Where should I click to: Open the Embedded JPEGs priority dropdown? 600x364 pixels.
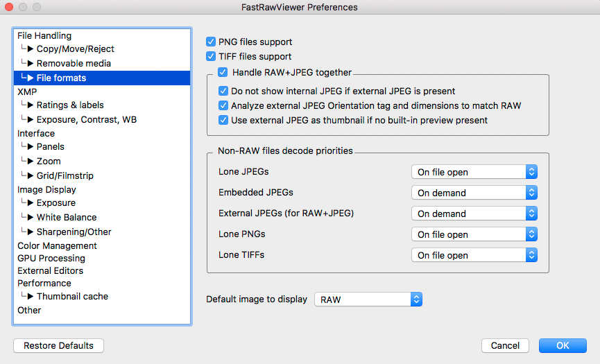(x=474, y=193)
